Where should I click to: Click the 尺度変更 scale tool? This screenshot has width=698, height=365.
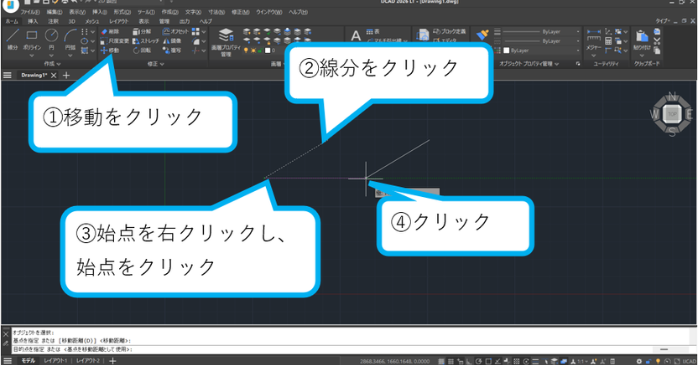(114, 41)
